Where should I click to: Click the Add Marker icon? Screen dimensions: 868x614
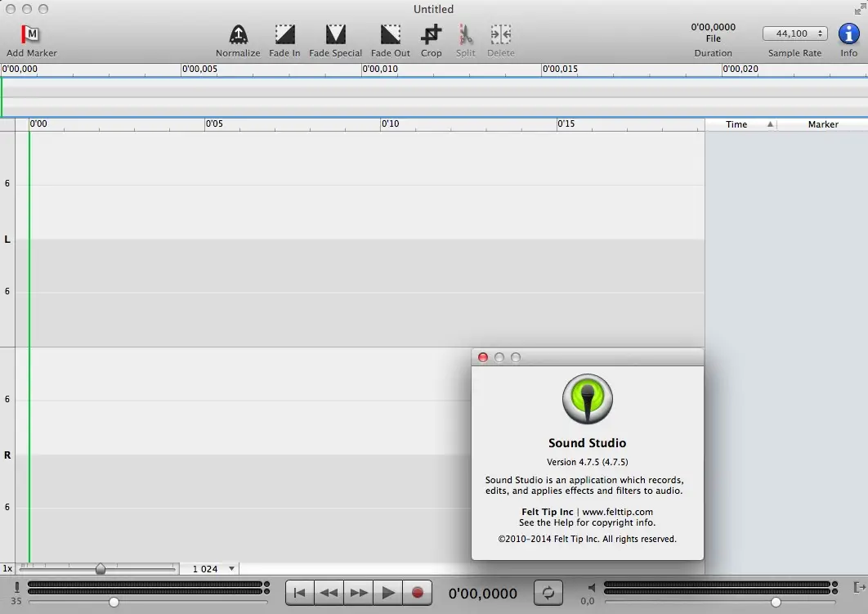click(30, 34)
